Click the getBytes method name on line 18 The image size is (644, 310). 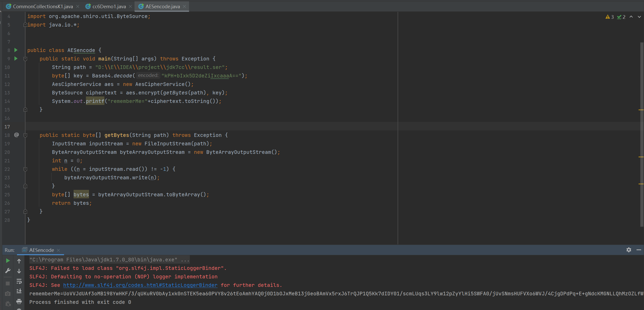(x=117, y=135)
